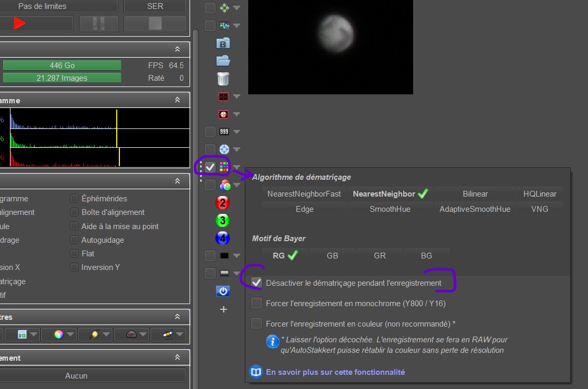Click the Aucun button
Viewport: 588px width, 389px height.
click(x=76, y=375)
